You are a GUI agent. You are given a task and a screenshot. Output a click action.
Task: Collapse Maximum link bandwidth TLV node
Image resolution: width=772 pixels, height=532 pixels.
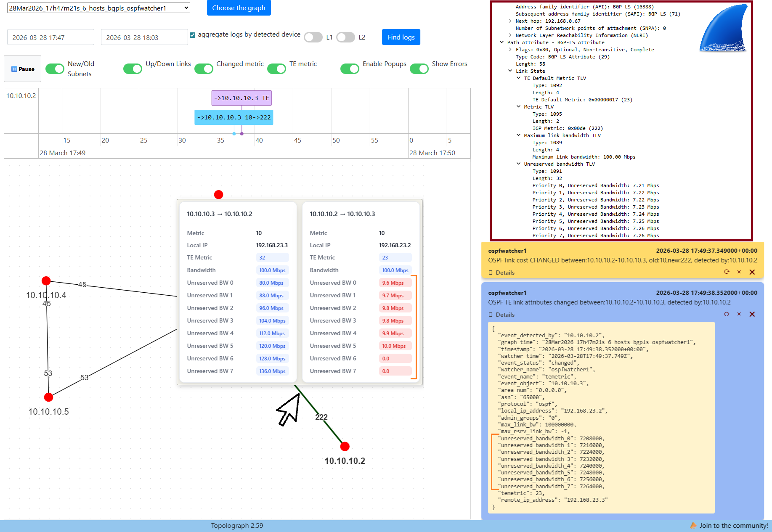(x=518, y=135)
